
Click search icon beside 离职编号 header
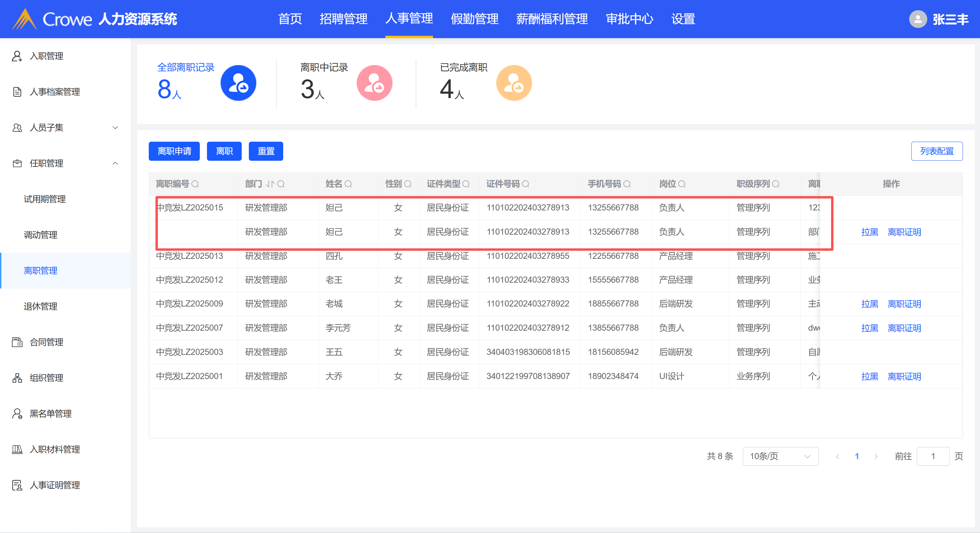click(x=195, y=184)
